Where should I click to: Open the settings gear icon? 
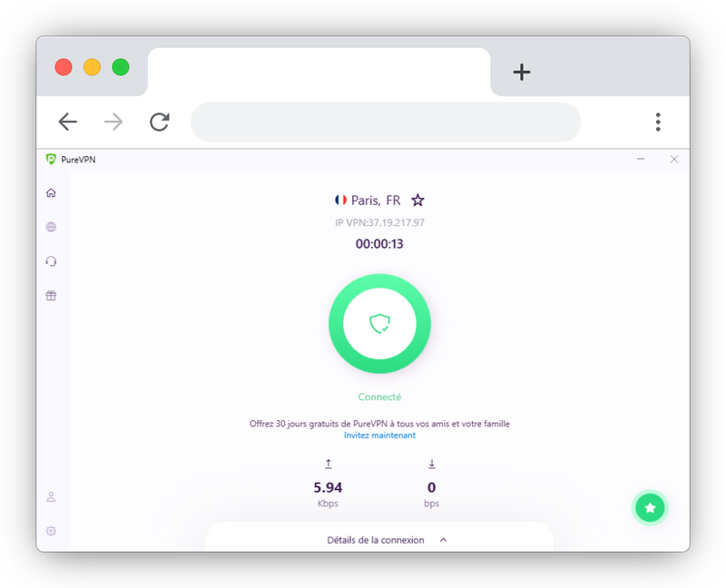click(x=51, y=531)
